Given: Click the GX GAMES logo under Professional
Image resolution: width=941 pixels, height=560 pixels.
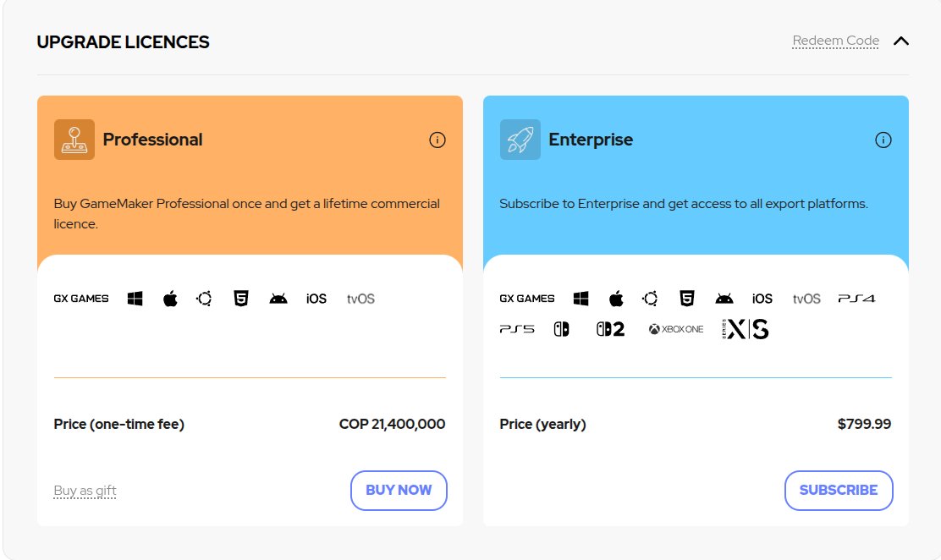Looking at the screenshot, I should (x=81, y=299).
